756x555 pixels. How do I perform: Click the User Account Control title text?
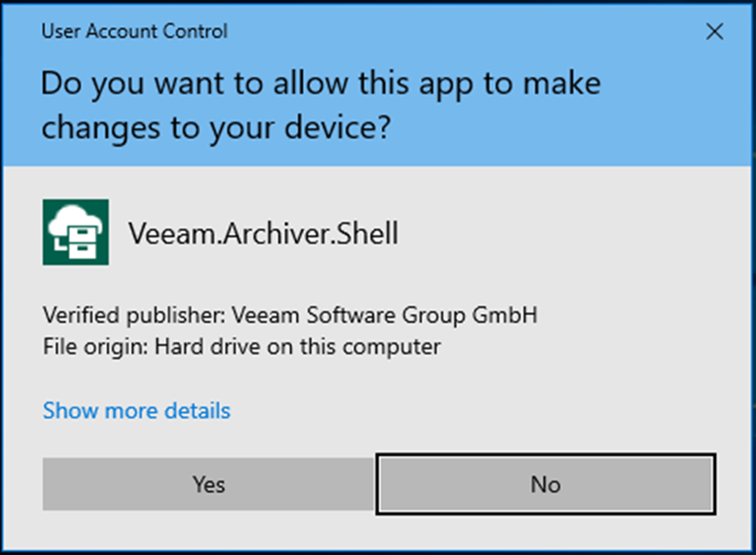(135, 31)
